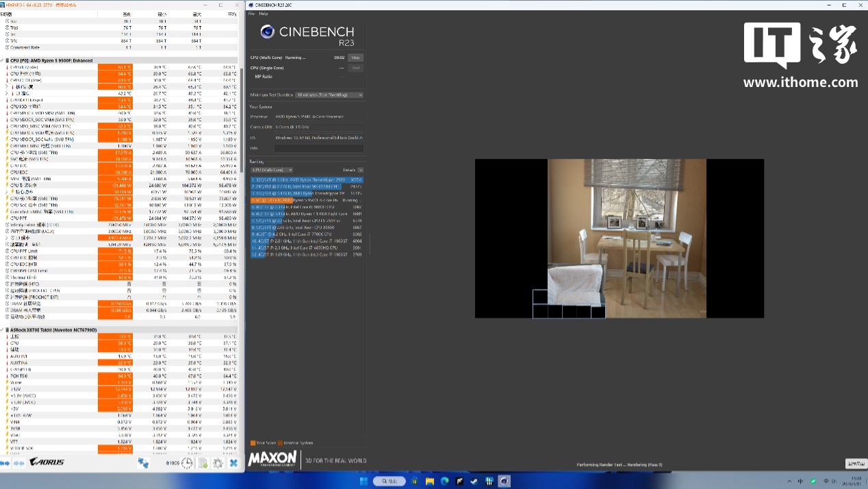
Task: Click the HWiNFO clock reset timer icon
Action: pos(187,463)
